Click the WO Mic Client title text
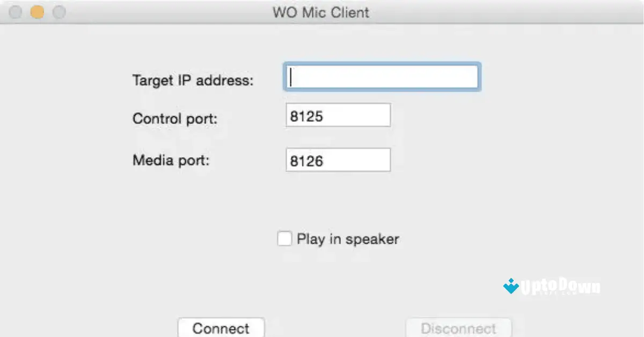Screen dimensions: 644x337 coord(320,12)
